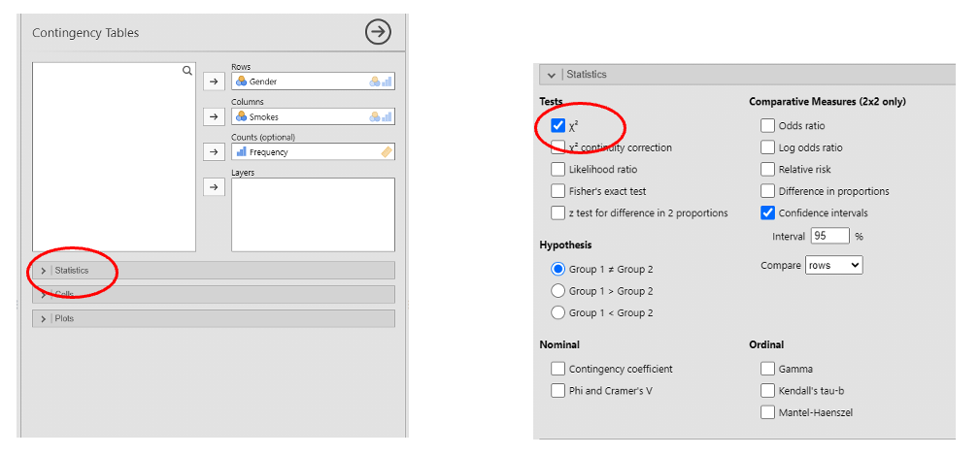Image resolution: width=980 pixels, height=456 pixels.
Task: Open the Compare rows dropdown
Action: tap(833, 265)
